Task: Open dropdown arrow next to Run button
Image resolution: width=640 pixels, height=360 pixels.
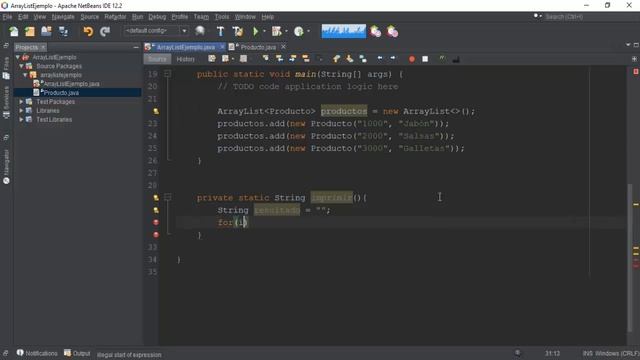Action: (x=264, y=31)
